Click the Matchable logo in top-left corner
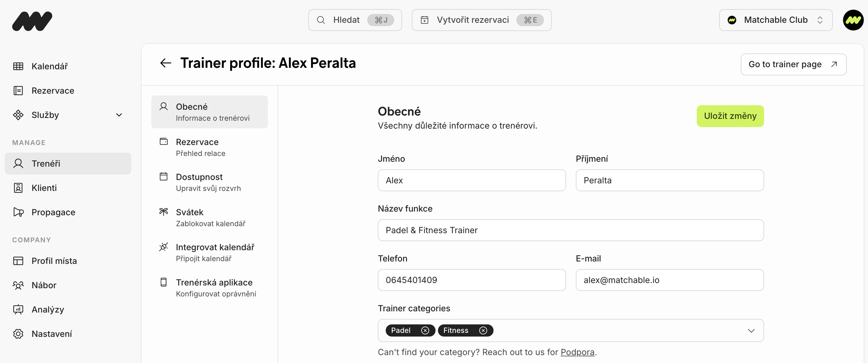Screen dimensions: 868x363 point(32,21)
